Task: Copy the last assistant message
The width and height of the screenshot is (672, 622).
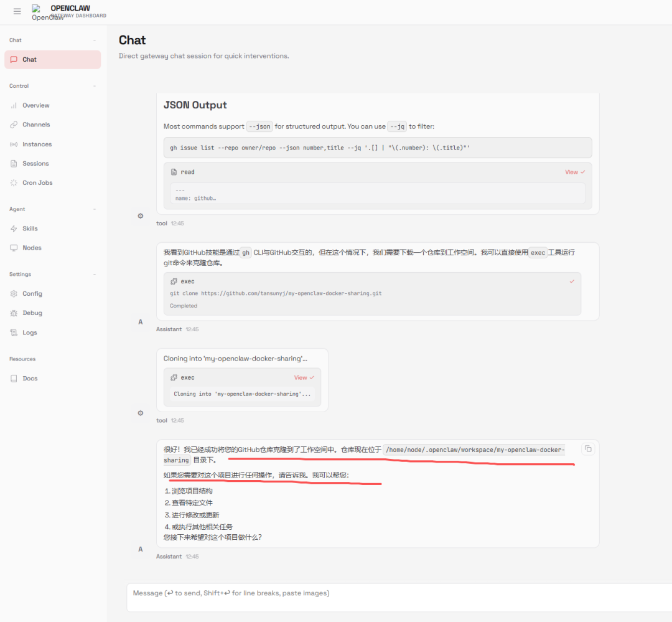Action: (x=588, y=449)
